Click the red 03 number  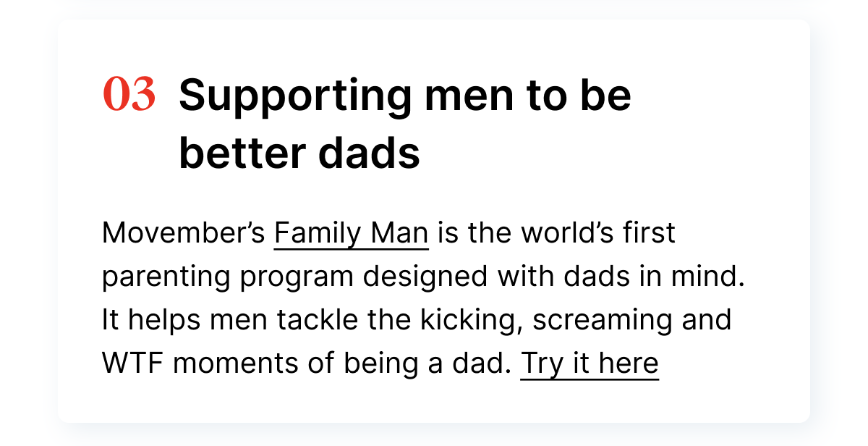pos(129,96)
